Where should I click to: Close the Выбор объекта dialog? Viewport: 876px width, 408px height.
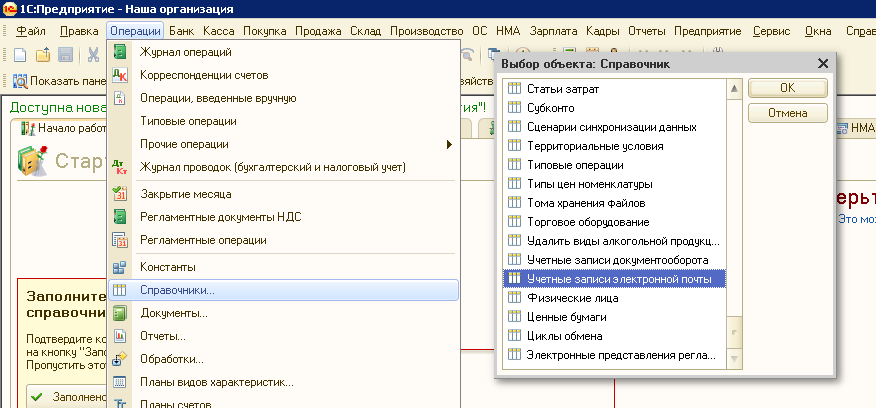click(x=823, y=64)
